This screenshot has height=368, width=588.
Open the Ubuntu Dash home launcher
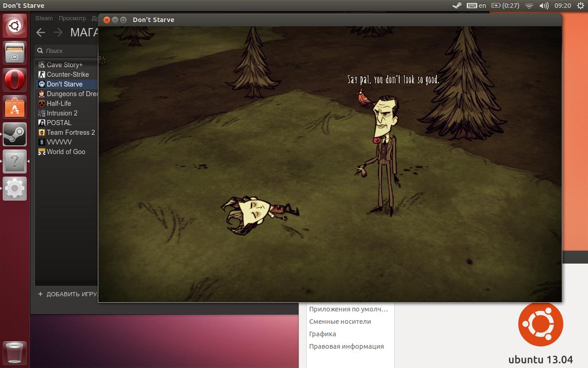coord(15,26)
